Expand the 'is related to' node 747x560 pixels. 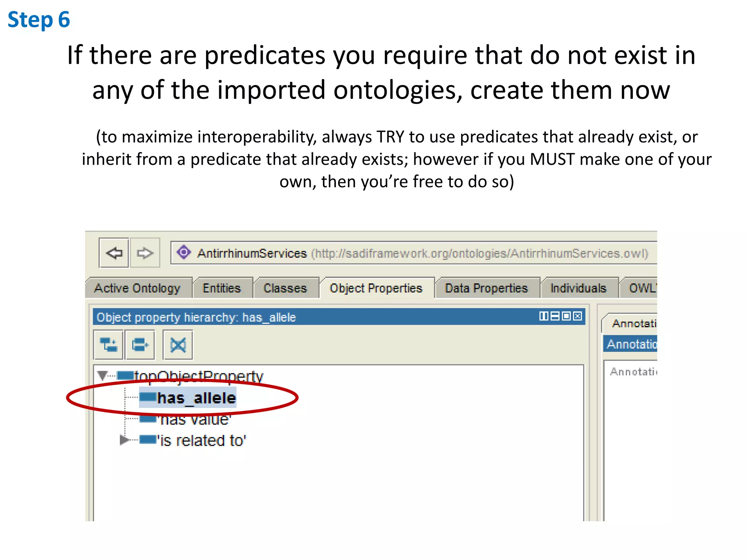tap(125, 440)
